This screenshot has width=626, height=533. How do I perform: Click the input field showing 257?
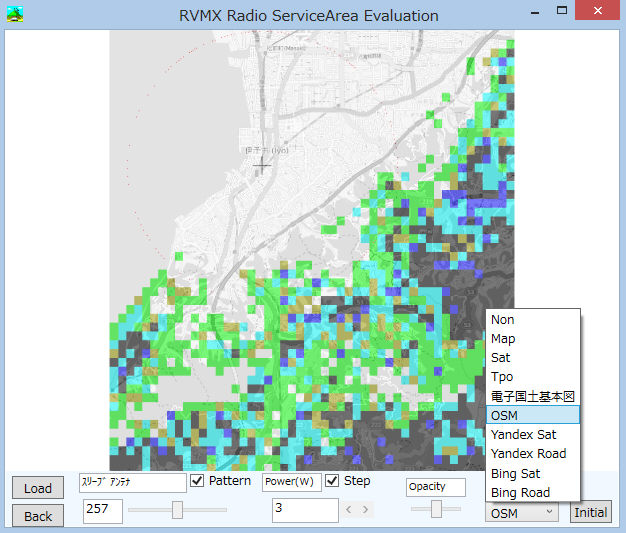[x=102, y=511]
